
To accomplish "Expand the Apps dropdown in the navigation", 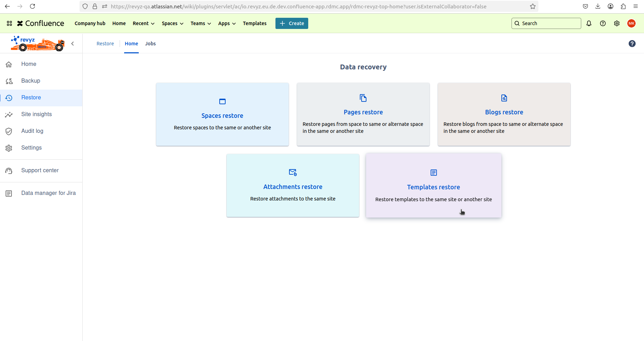I will pyautogui.click(x=227, y=23).
